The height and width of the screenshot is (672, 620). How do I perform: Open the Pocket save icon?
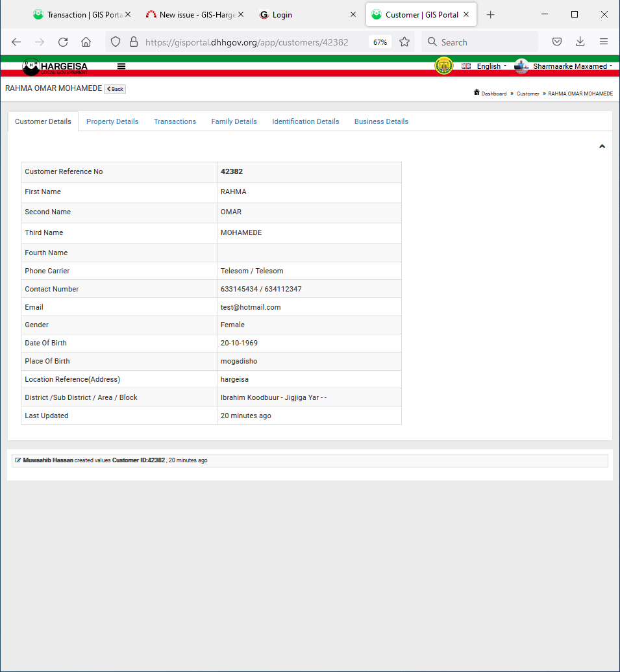557,42
